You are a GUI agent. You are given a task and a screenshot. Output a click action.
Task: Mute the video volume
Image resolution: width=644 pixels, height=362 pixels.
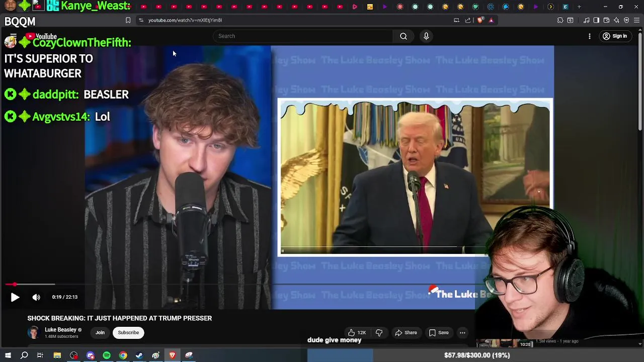[x=36, y=297]
